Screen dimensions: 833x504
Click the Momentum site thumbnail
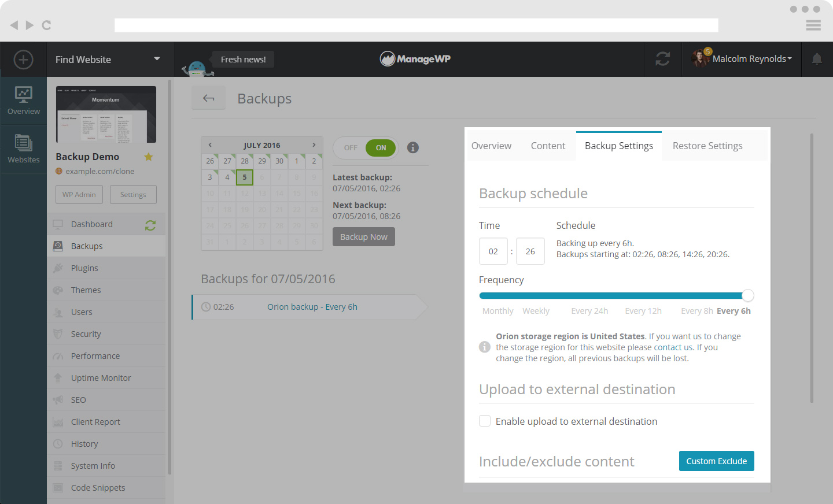(x=106, y=114)
